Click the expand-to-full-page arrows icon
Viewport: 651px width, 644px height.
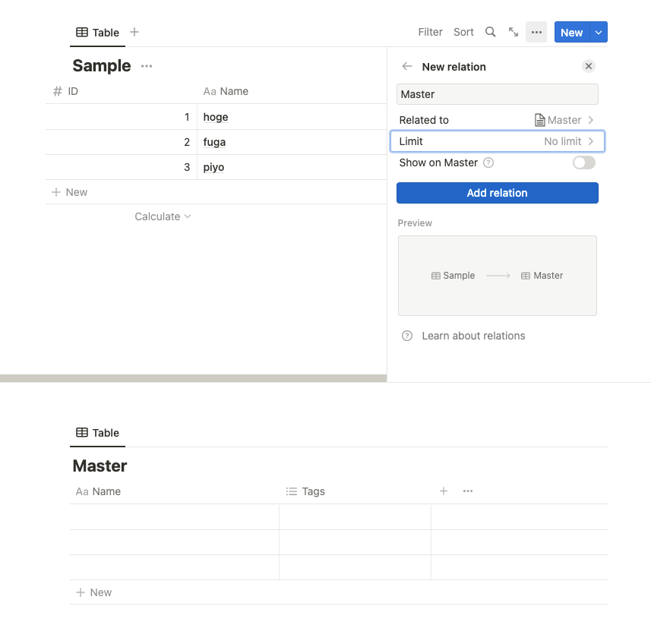tap(513, 32)
